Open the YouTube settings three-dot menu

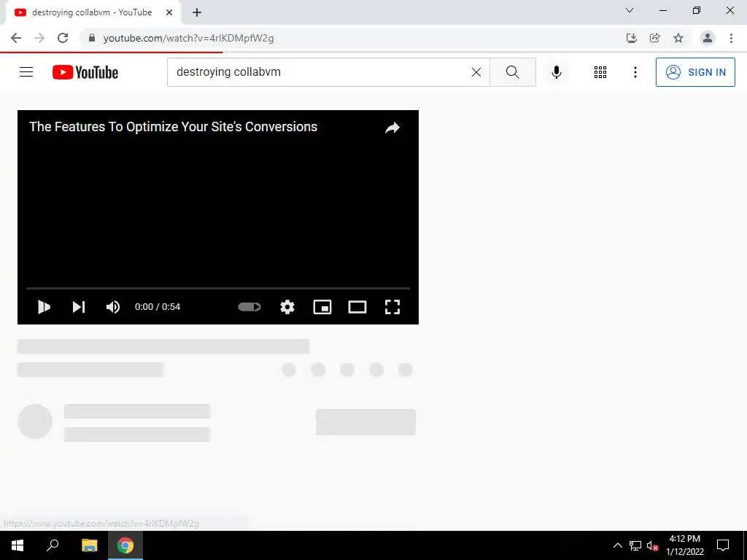click(635, 72)
